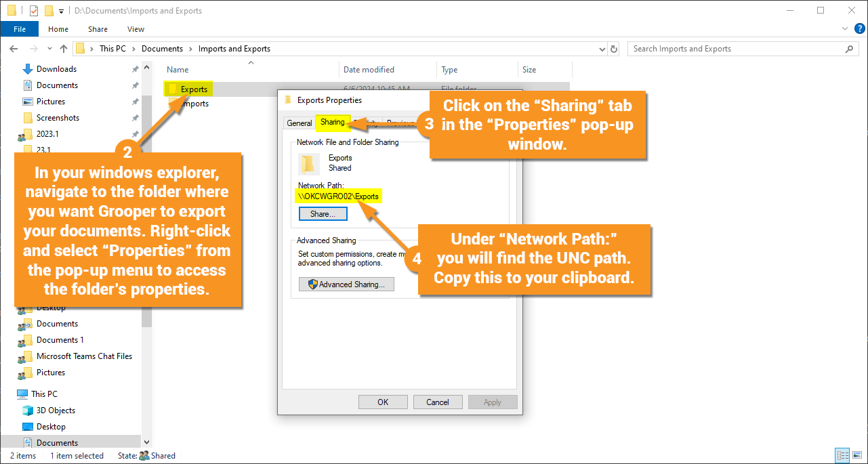
Task: Unpin Downloads using its pin icon
Action: pyautogui.click(x=135, y=69)
